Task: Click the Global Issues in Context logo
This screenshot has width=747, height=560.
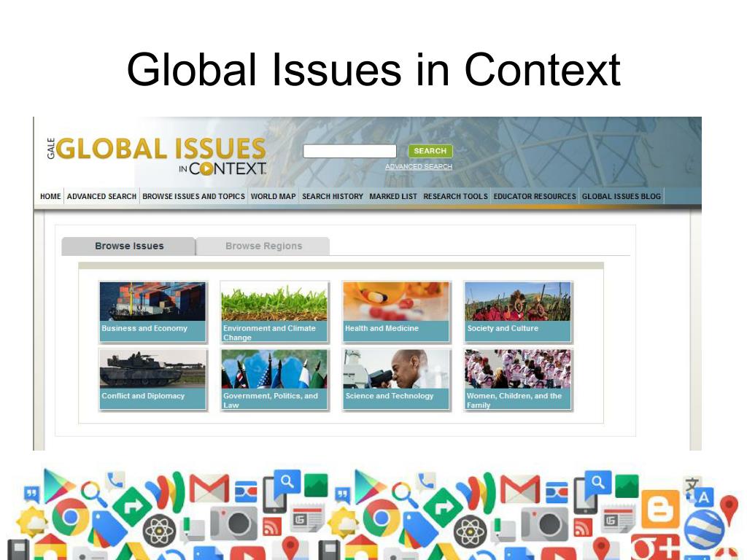Action: [156, 156]
